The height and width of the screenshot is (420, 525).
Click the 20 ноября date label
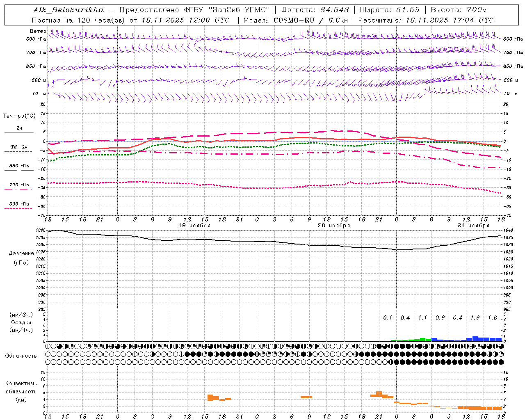tap(334, 226)
